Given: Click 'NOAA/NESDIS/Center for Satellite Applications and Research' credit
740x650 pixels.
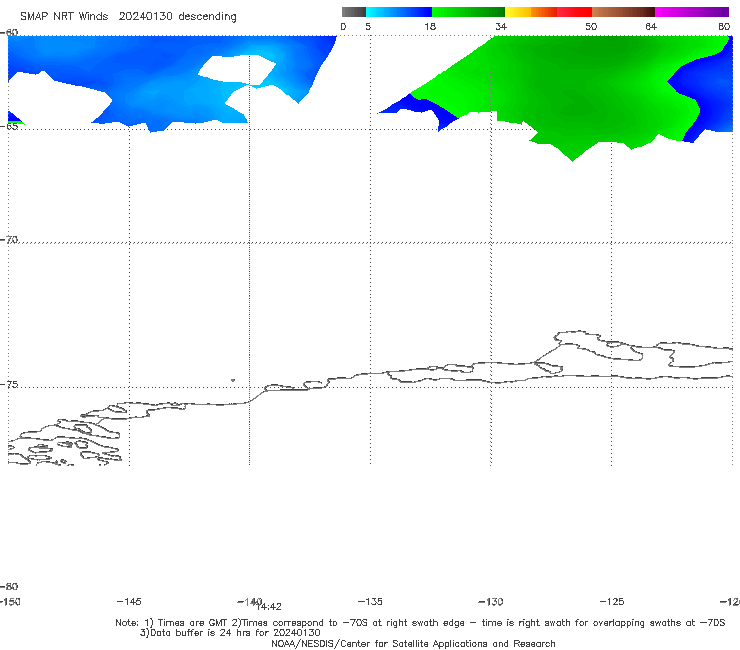Looking at the screenshot, I should [x=413, y=643].
